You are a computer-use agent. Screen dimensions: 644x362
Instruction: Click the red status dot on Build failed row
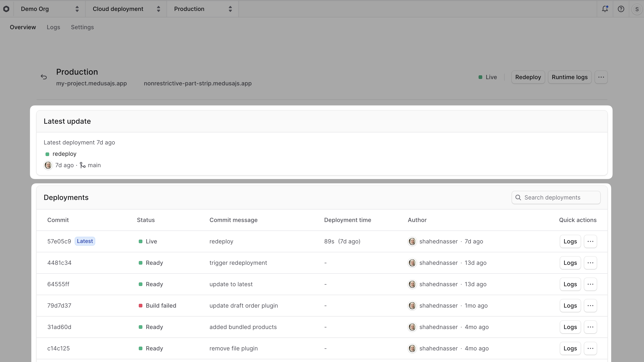pyautogui.click(x=140, y=306)
